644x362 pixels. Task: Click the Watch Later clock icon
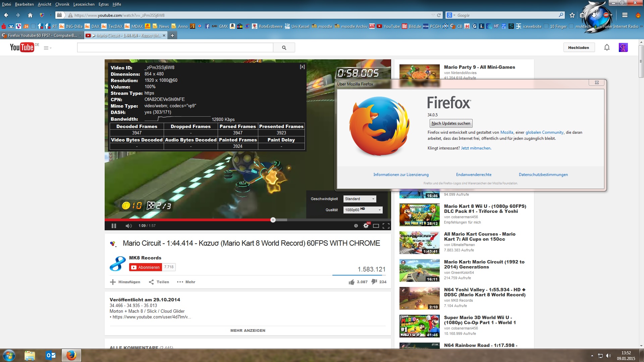356,226
